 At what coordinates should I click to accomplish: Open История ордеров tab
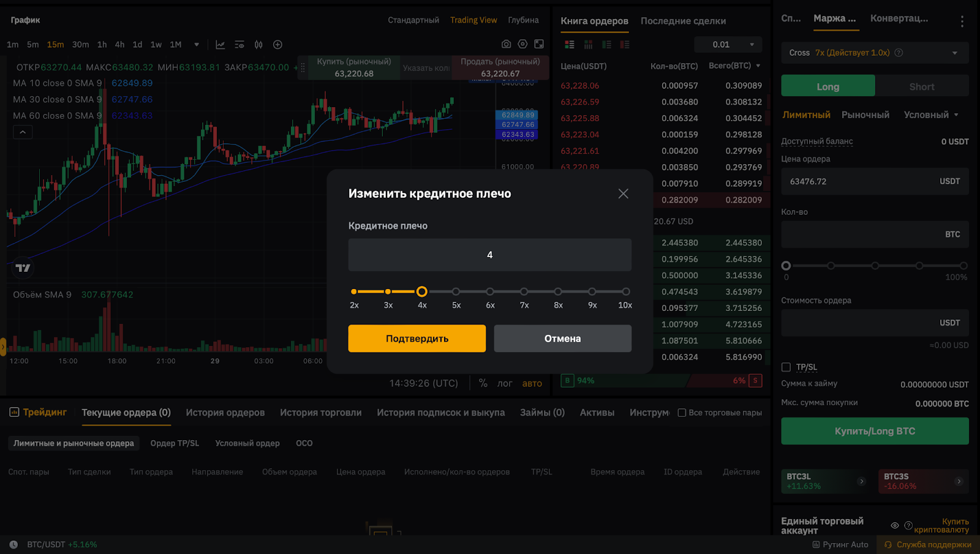point(225,413)
